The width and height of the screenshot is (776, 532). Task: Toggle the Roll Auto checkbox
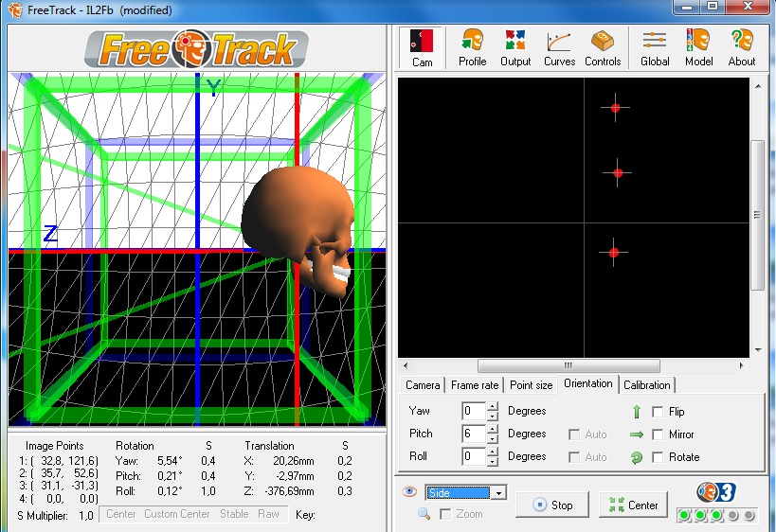point(574,457)
